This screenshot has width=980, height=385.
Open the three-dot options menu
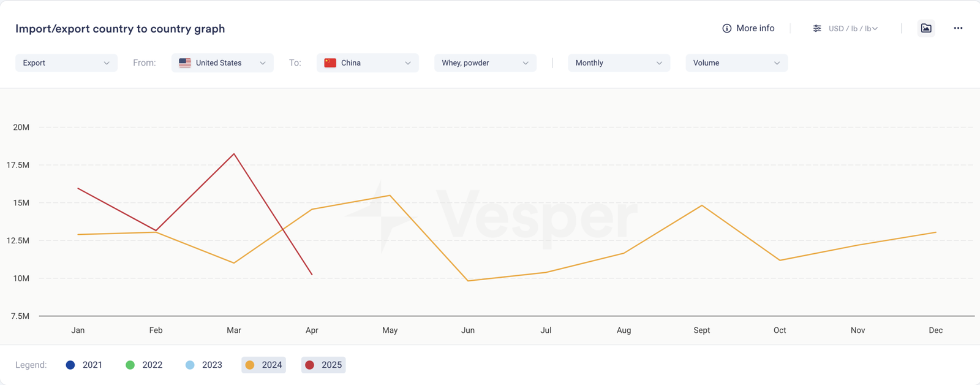(958, 28)
